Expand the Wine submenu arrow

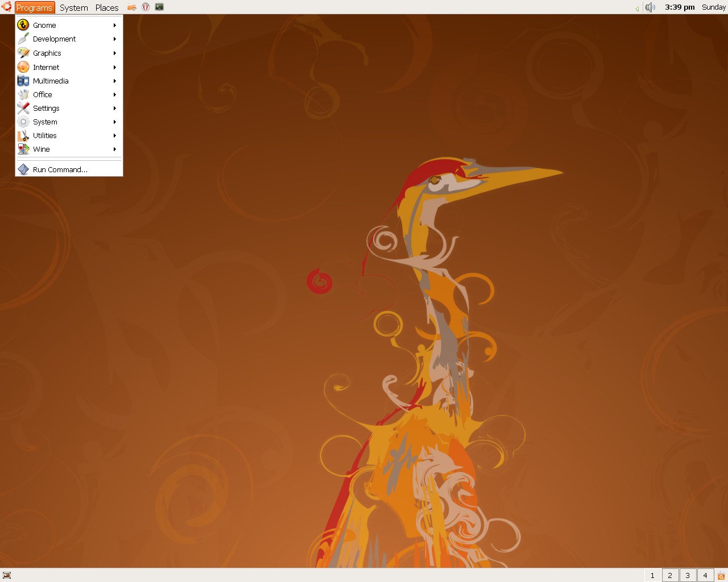[x=115, y=149]
